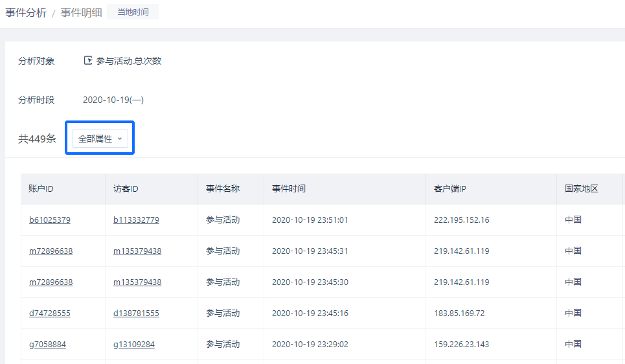Open visitor ID link b113332779

click(136, 220)
